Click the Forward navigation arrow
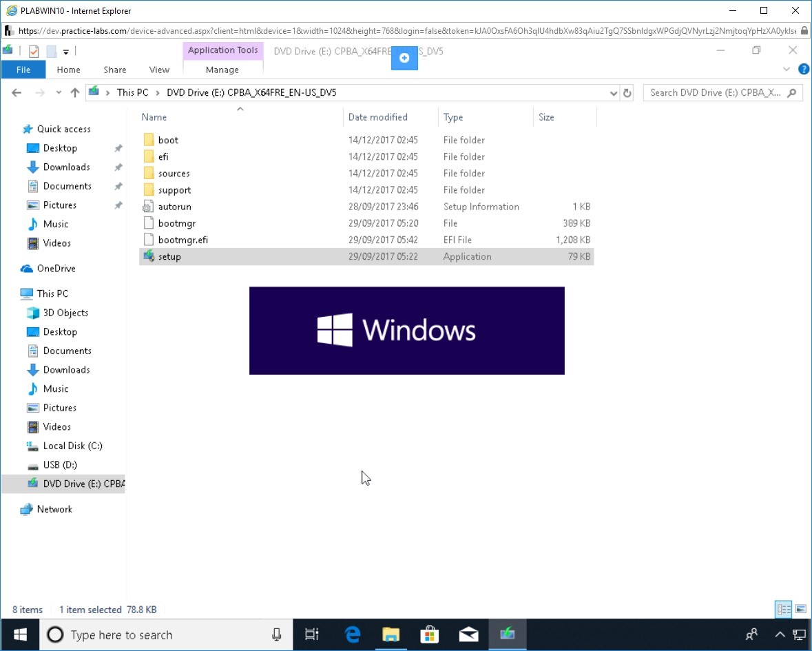The image size is (812, 651). pos(40,93)
